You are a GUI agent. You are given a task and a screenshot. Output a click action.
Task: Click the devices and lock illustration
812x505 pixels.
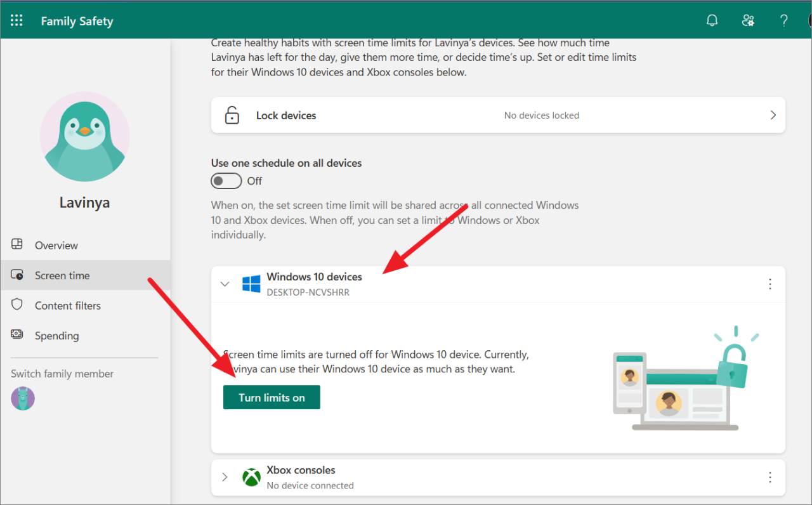686,378
